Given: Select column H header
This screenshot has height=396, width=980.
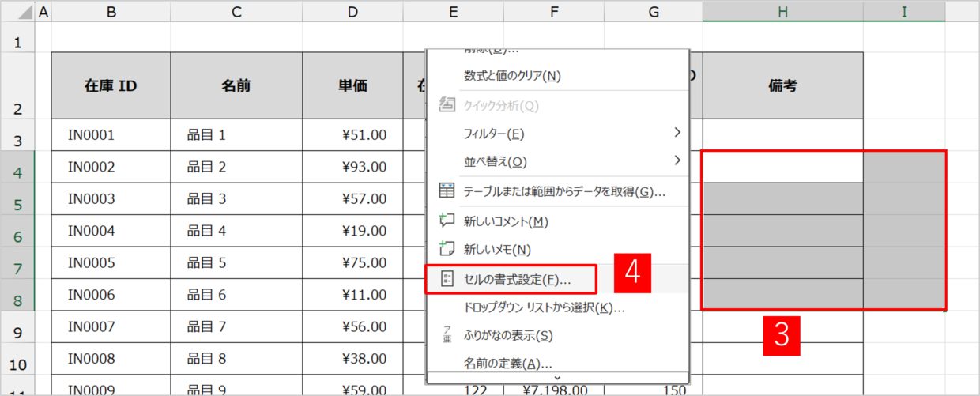Looking at the screenshot, I should pyautogui.click(x=782, y=11).
